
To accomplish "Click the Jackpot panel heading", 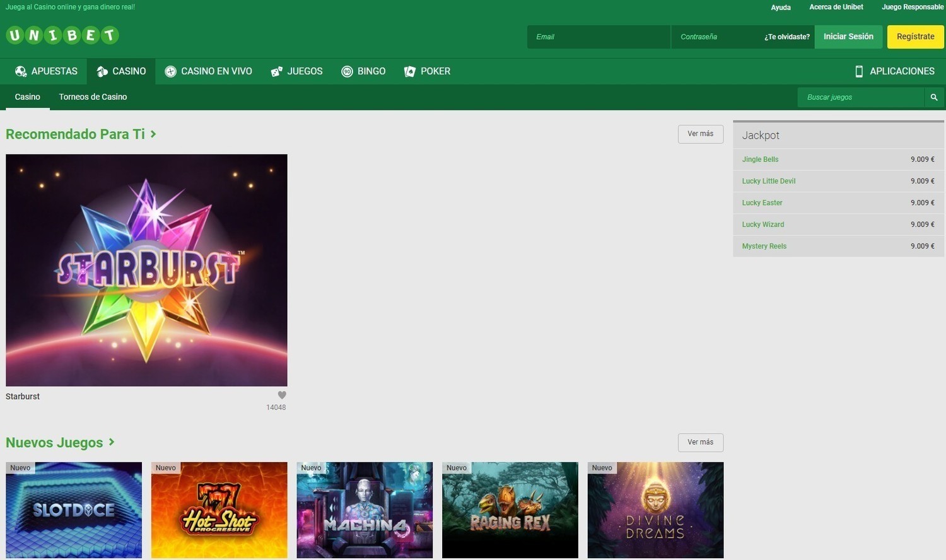I will coord(761,136).
